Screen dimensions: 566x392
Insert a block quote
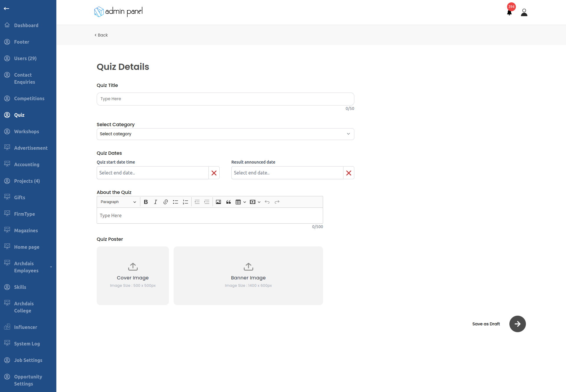pos(228,202)
